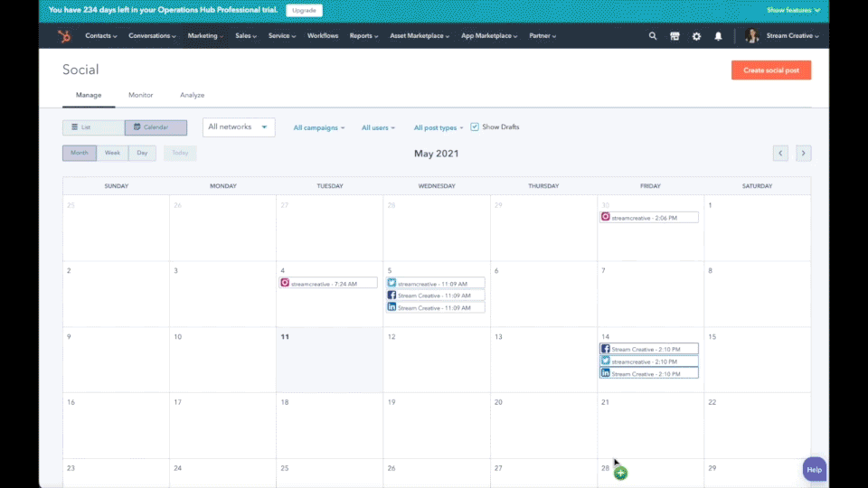Open the Reports menu
The width and height of the screenshot is (868, 488).
363,36
